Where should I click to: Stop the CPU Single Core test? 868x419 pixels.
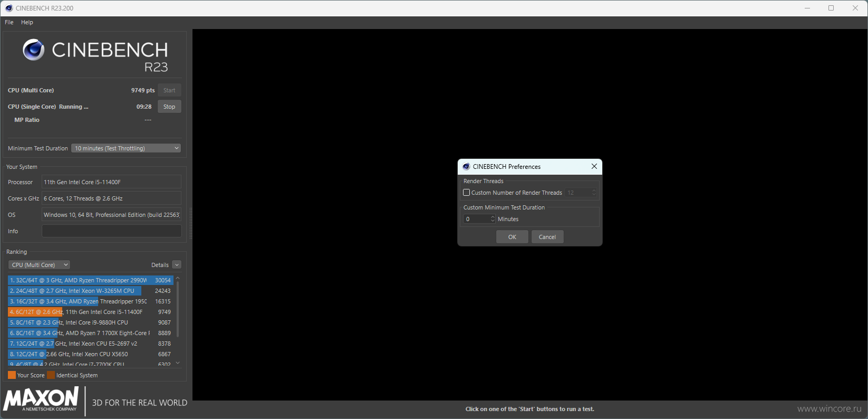pos(169,107)
